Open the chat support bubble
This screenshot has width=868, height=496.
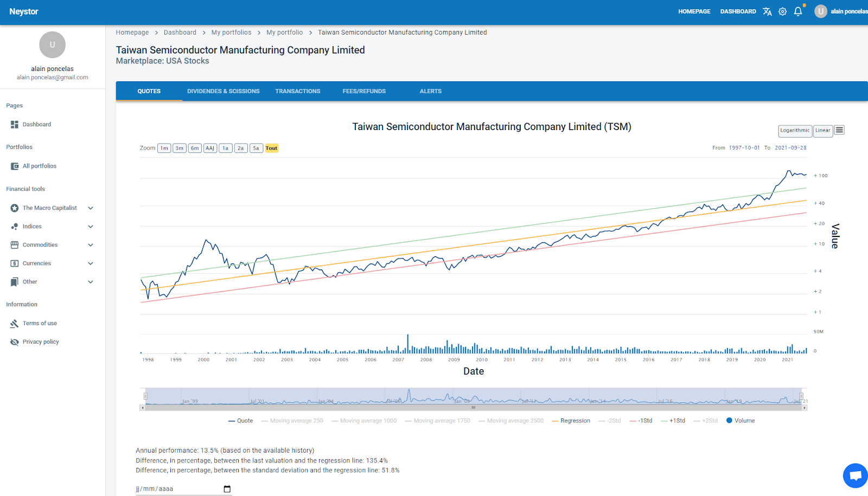(856, 476)
